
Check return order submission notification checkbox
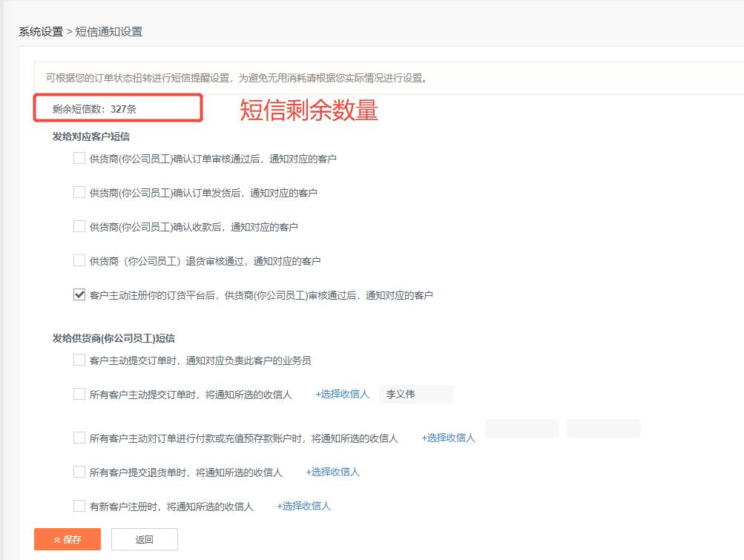(79, 472)
